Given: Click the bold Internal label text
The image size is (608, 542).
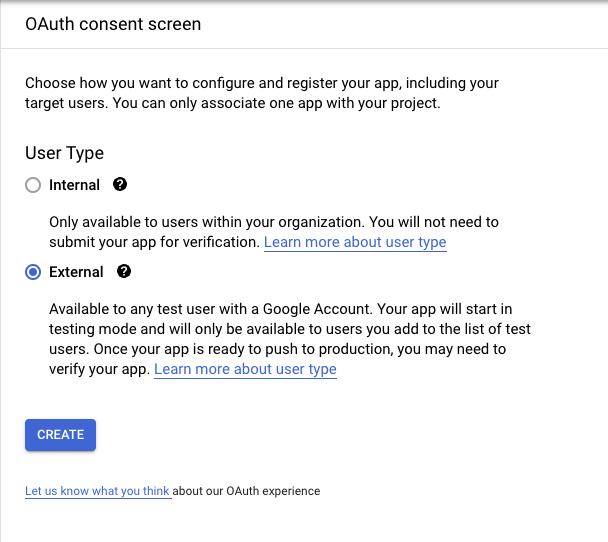Looking at the screenshot, I should point(74,185).
